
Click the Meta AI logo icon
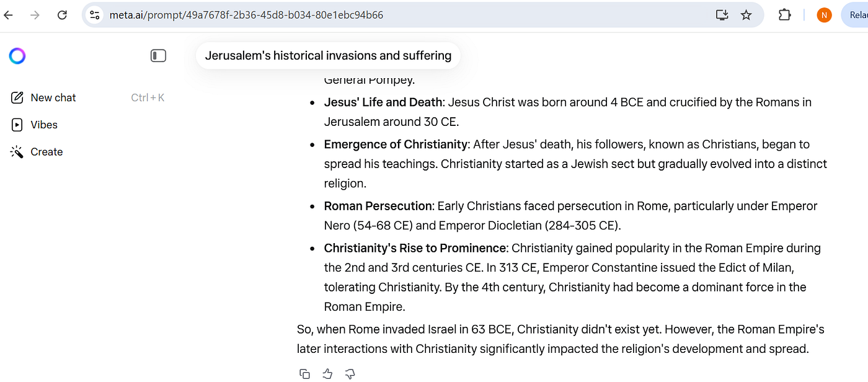pos(17,56)
